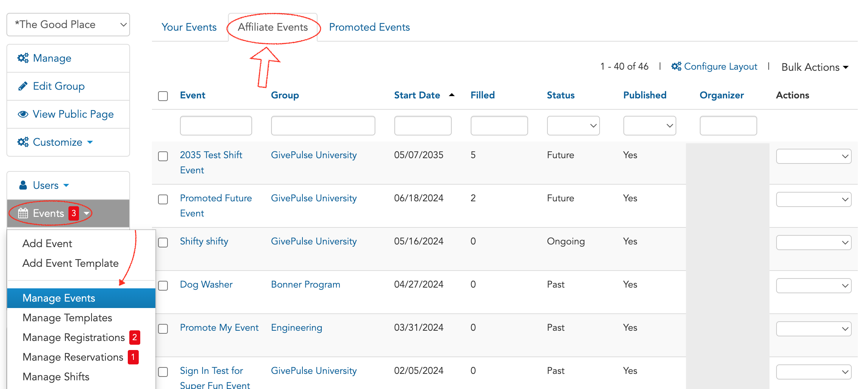Open the Edit Group link
868x389 pixels.
[x=59, y=86]
